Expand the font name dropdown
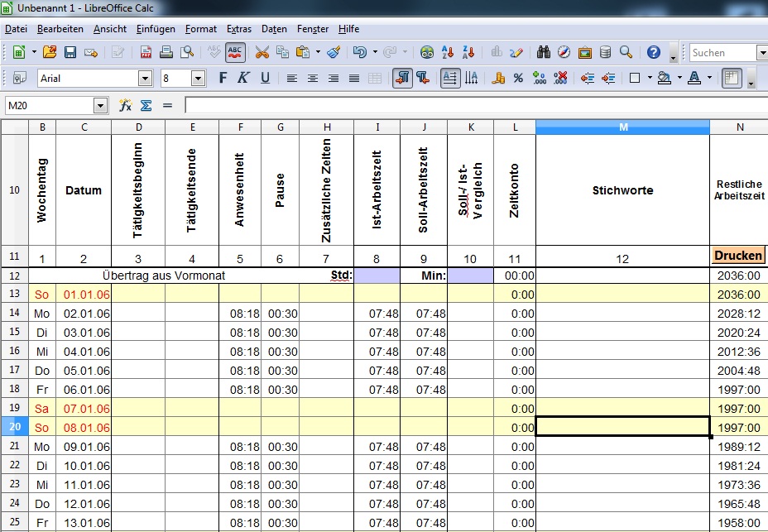Viewport: 768px width, 532px height. pyautogui.click(x=145, y=79)
